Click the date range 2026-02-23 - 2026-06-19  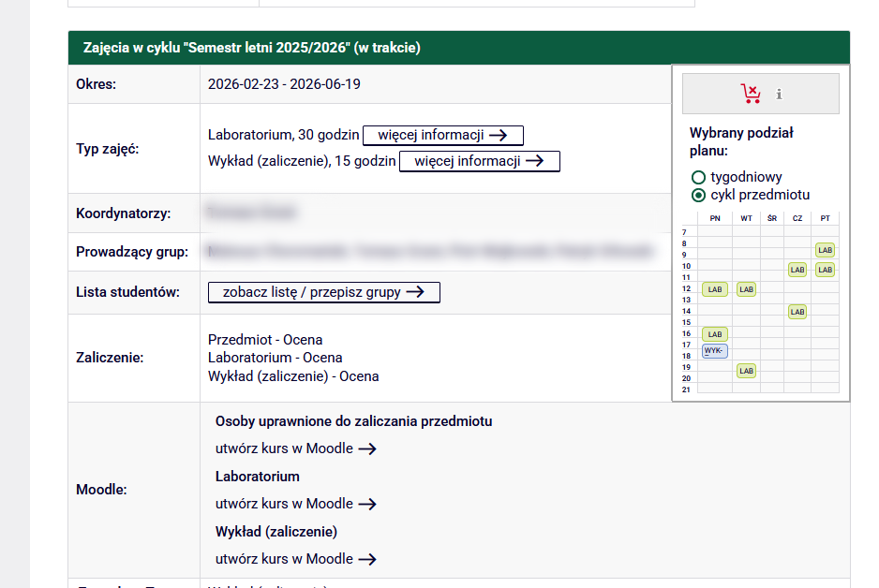284,84
